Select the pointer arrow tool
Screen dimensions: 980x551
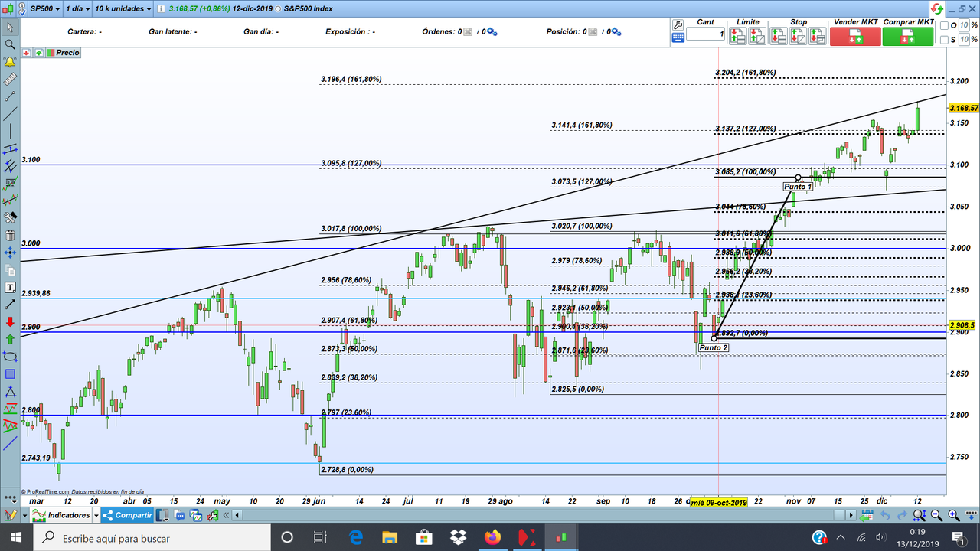[x=11, y=26]
